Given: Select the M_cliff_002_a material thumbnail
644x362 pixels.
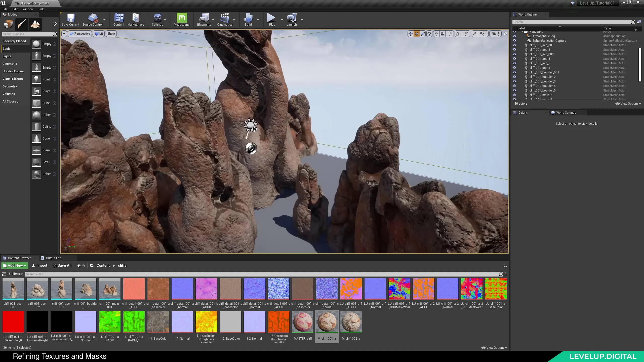Looking at the screenshot, I should pyautogui.click(x=351, y=322).
